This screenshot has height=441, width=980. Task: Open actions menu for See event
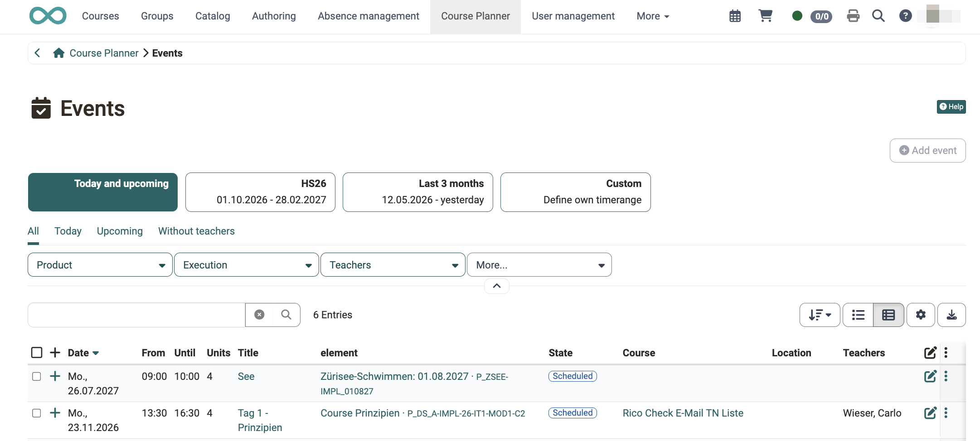click(x=946, y=376)
